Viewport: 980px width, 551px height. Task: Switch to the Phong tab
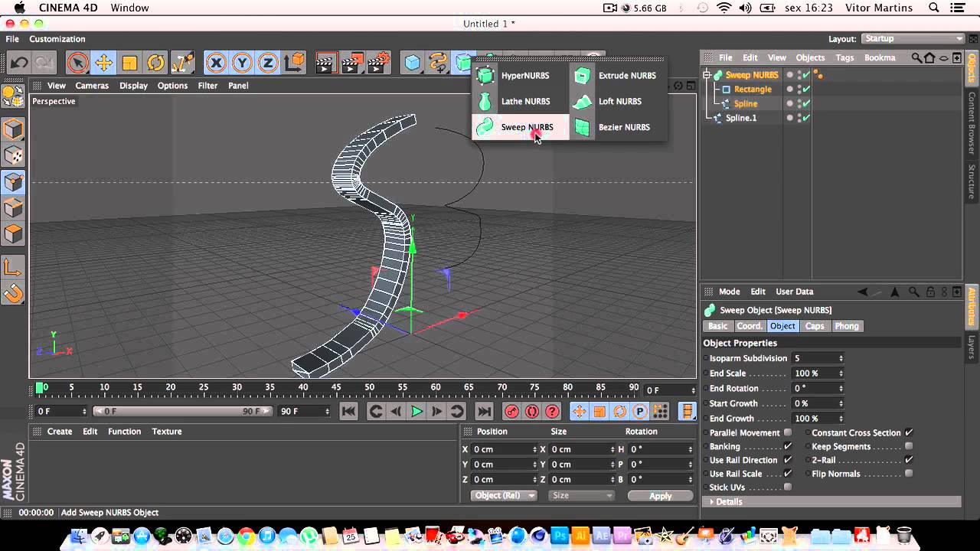pyautogui.click(x=847, y=326)
